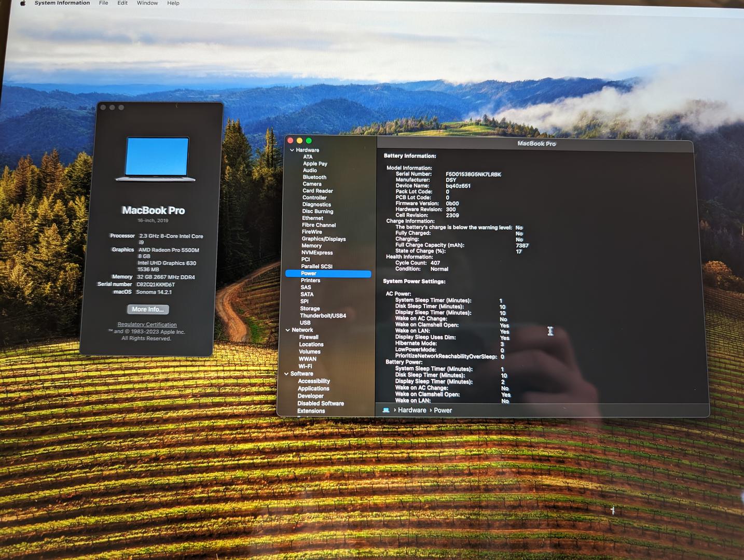This screenshot has width=744, height=560.
Task: Select the highlighted Power item
Action: [x=328, y=274]
